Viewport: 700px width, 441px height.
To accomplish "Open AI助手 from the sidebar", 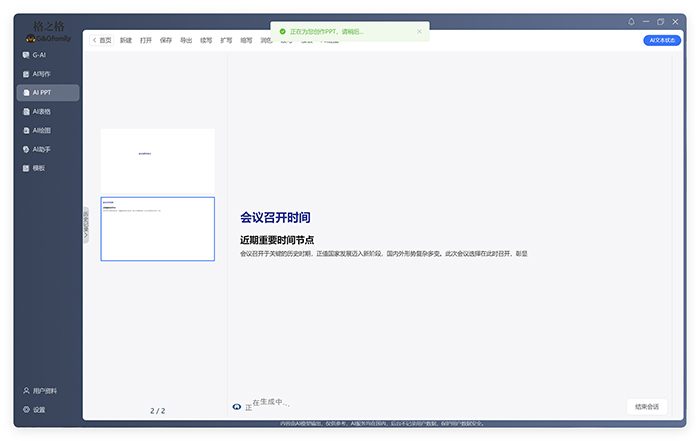I will click(41, 150).
